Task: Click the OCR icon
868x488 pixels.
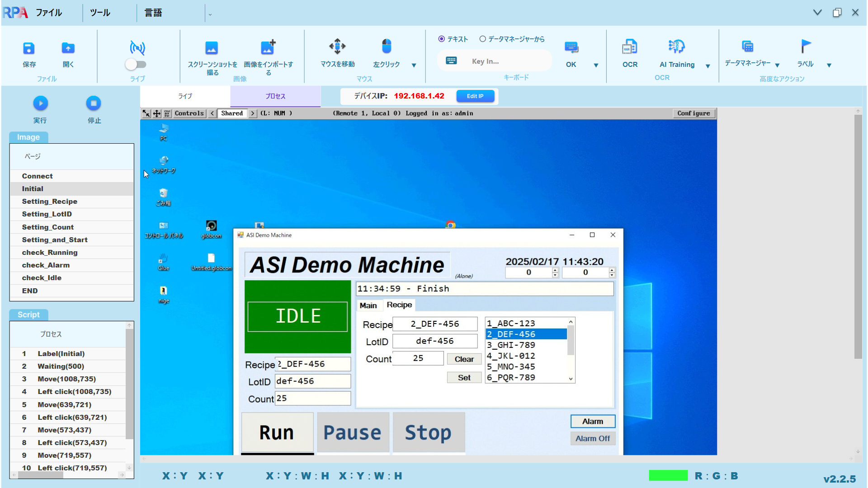Action: coord(630,47)
